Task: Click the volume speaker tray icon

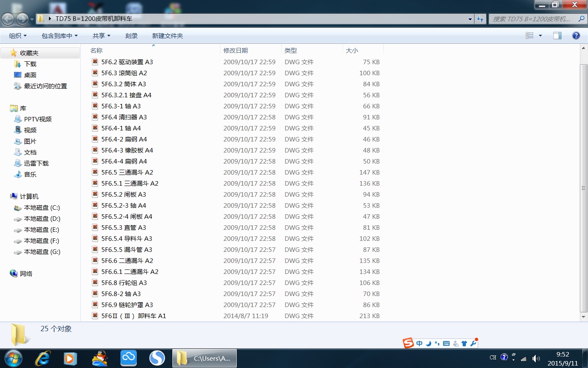Action: (536, 359)
